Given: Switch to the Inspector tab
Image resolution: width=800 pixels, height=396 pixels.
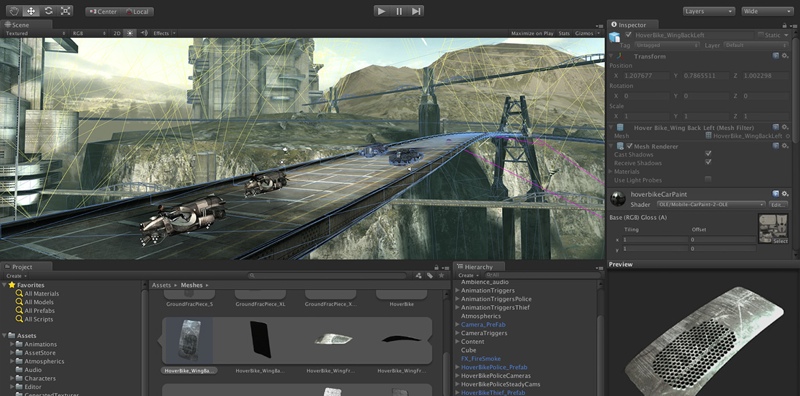Looking at the screenshot, I should (632, 24).
